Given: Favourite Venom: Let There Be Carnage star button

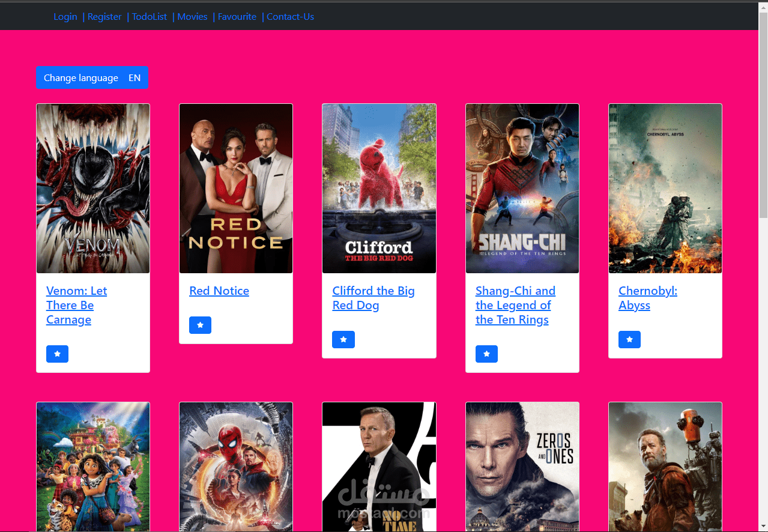Looking at the screenshot, I should tap(57, 354).
